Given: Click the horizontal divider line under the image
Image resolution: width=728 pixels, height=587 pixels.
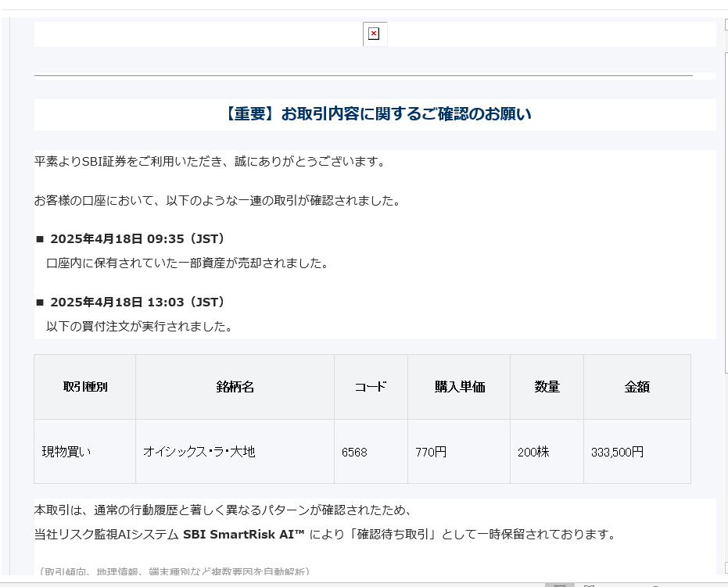Looking at the screenshot, I should coord(364,76).
